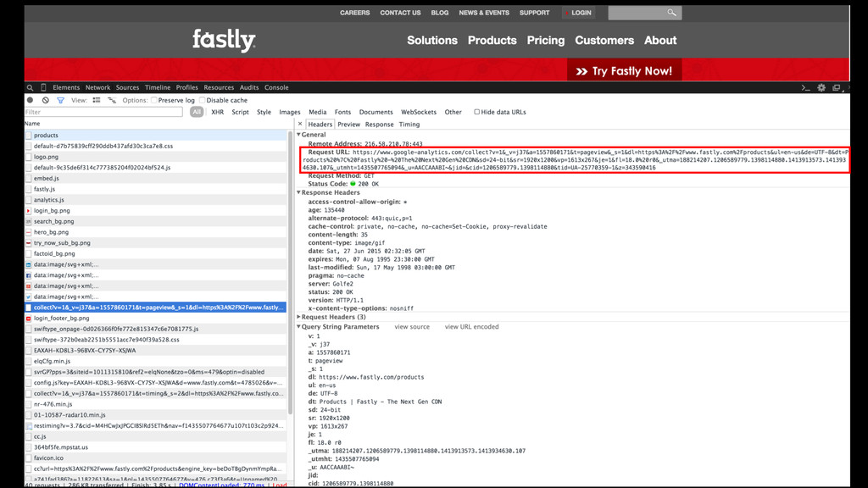This screenshot has width=868, height=488.
Task: Switch to the Preview tab
Action: [348, 125]
